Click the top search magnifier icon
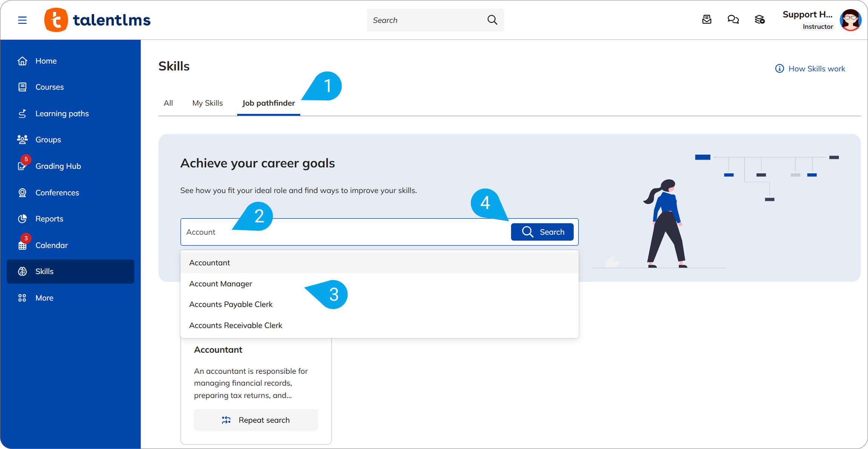 click(492, 20)
